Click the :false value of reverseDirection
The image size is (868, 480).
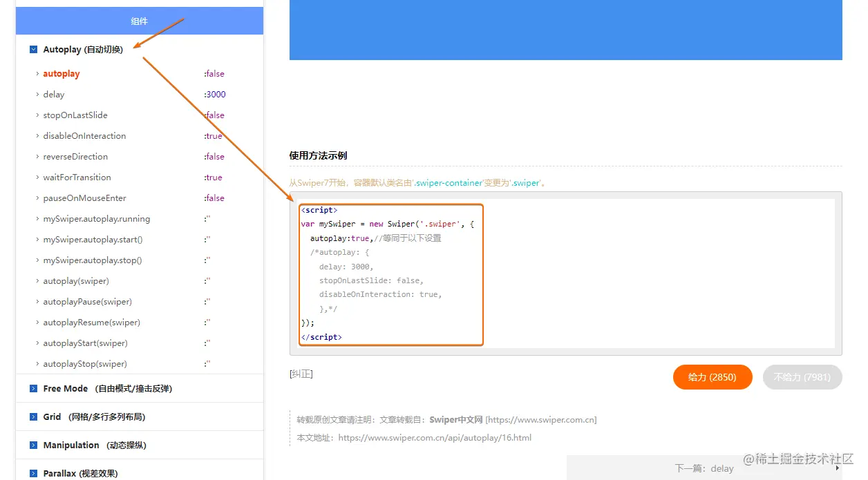pos(214,157)
